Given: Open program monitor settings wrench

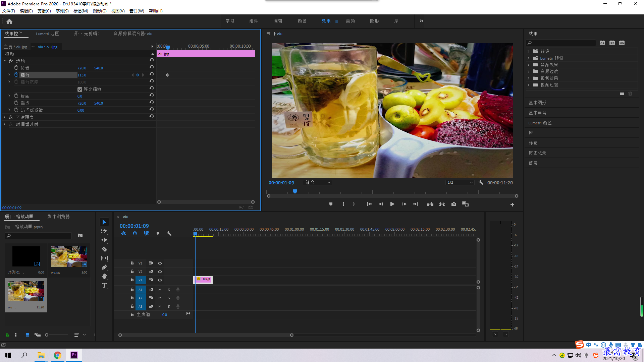Looking at the screenshot, I should click(x=481, y=183).
